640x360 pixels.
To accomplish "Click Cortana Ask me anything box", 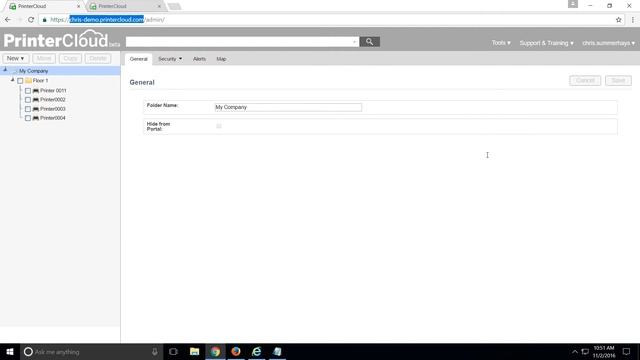I will [x=90, y=351].
